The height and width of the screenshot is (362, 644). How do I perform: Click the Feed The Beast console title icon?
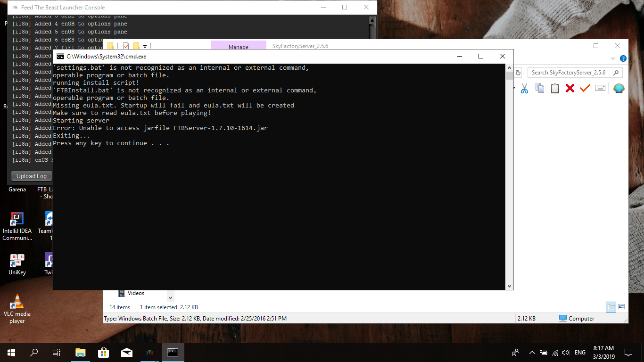coord(15,8)
